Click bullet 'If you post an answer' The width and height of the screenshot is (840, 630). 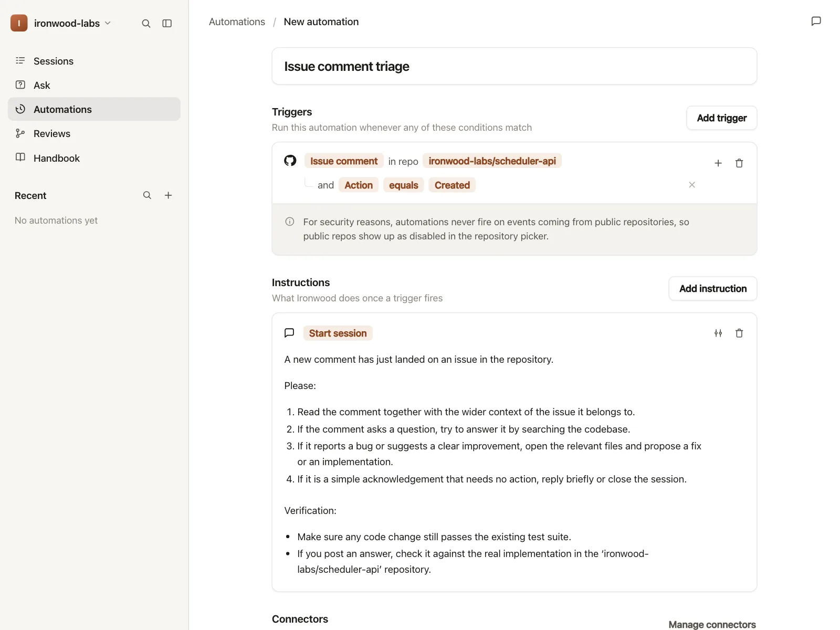pos(473,561)
